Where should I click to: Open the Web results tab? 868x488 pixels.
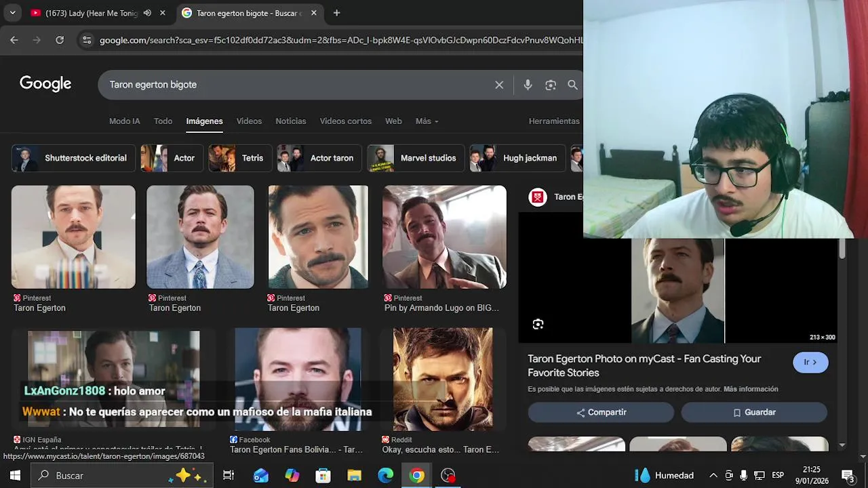[x=393, y=121]
